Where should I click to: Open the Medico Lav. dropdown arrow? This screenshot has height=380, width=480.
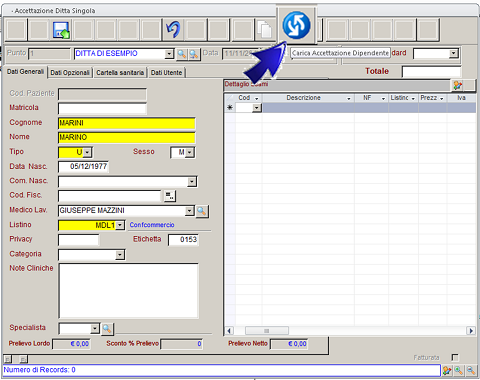tap(189, 211)
